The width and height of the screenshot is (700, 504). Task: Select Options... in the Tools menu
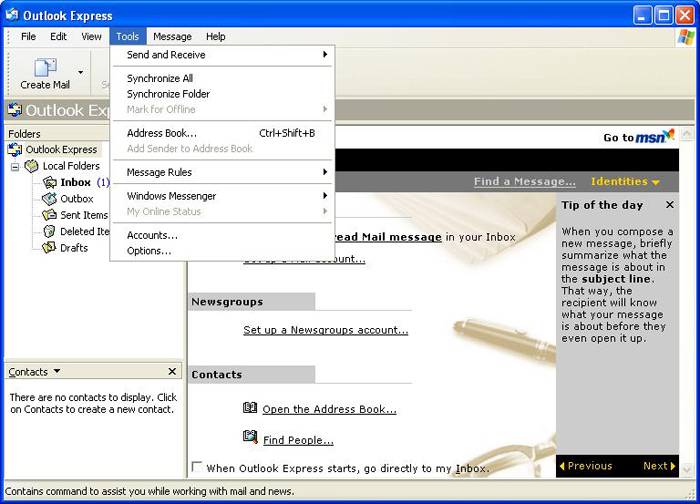[222, 251]
